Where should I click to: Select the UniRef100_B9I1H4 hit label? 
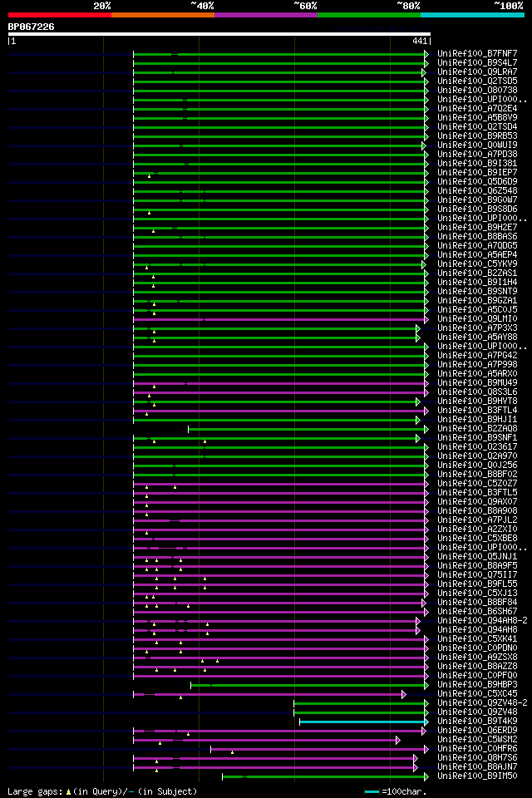(x=477, y=283)
